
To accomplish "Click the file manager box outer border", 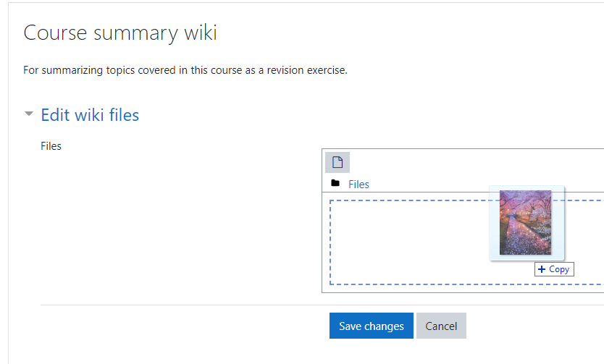I will pos(322,221).
